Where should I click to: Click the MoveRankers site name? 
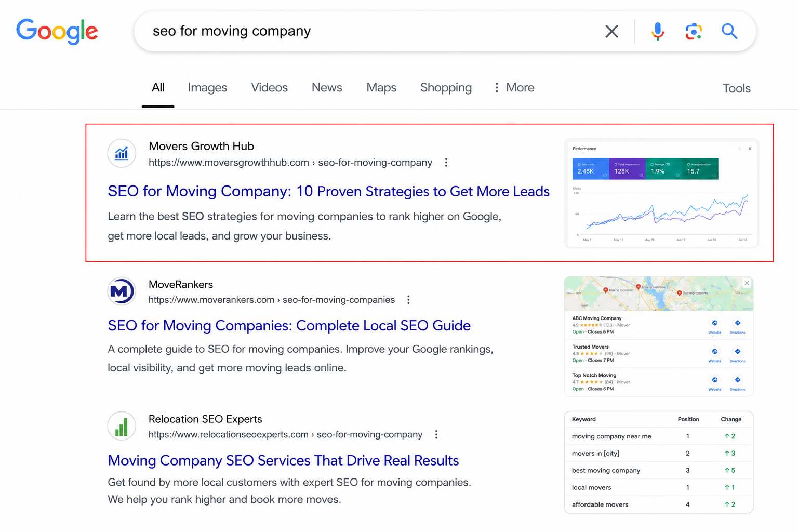[x=181, y=285]
